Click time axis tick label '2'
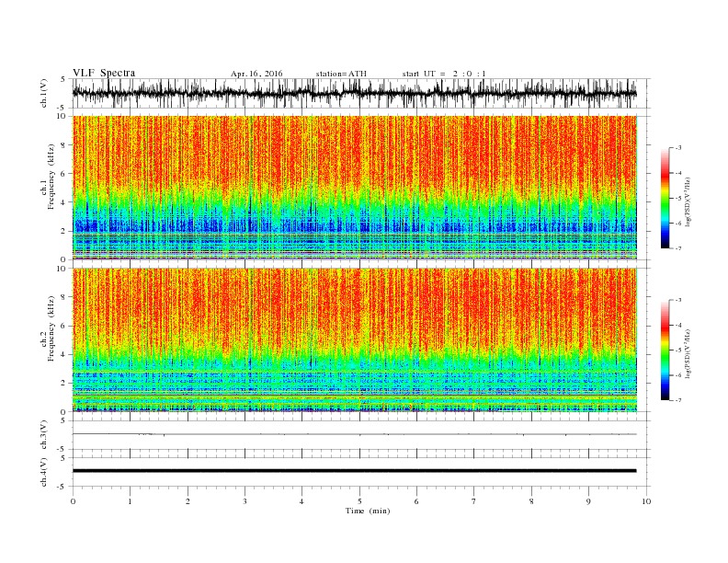The width and height of the screenshot is (728, 563). 188,501
